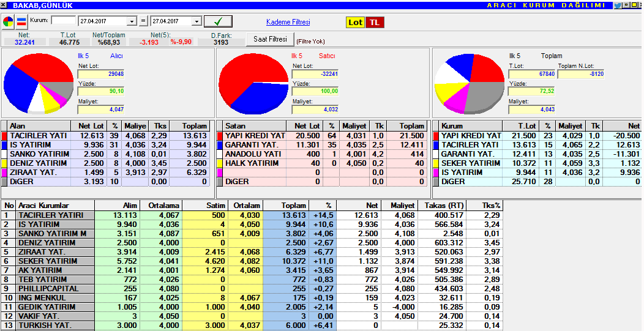Select the Ilk 5 Toplam pie chart
The height and width of the screenshot is (331, 644).
tap(469, 84)
